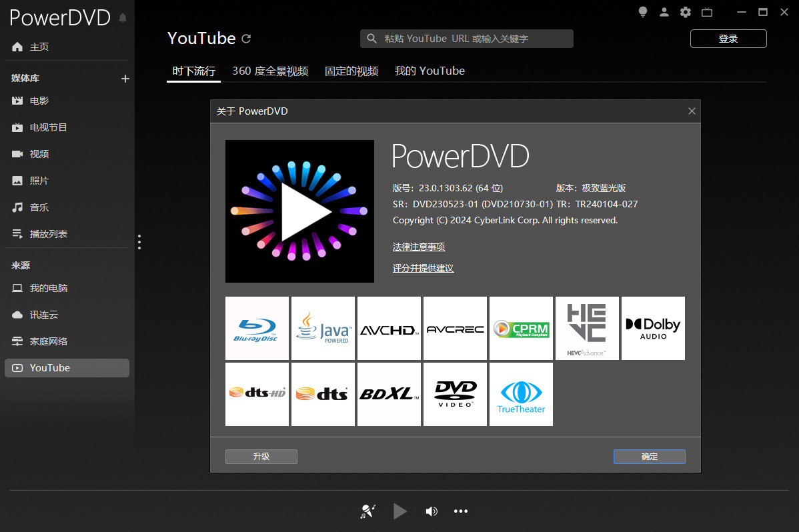Select 电影 in the media library

pos(39,101)
